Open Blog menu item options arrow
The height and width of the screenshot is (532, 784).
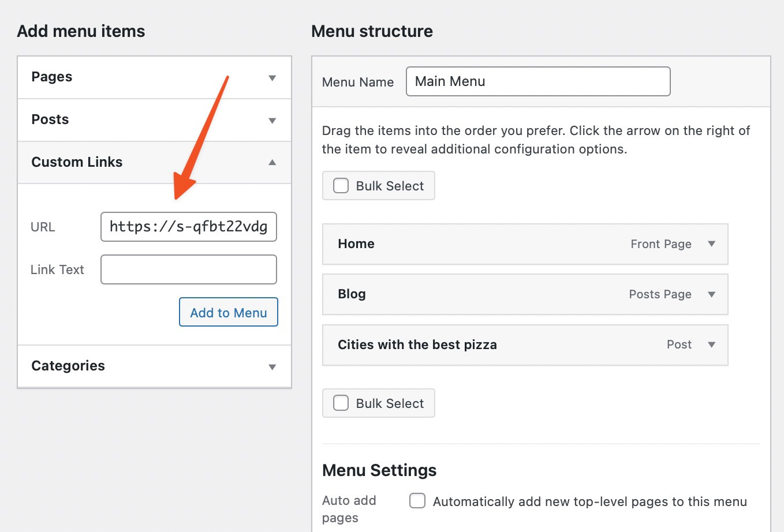click(711, 294)
